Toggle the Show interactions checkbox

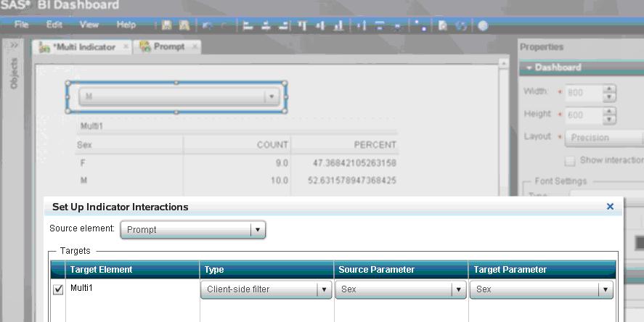coord(570,160)
